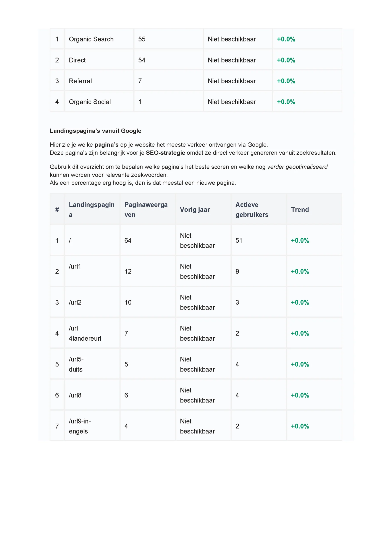Click the Landingspagina column header
The height and width of the screenshot is (554, 392).
click(x=92, y=209)
